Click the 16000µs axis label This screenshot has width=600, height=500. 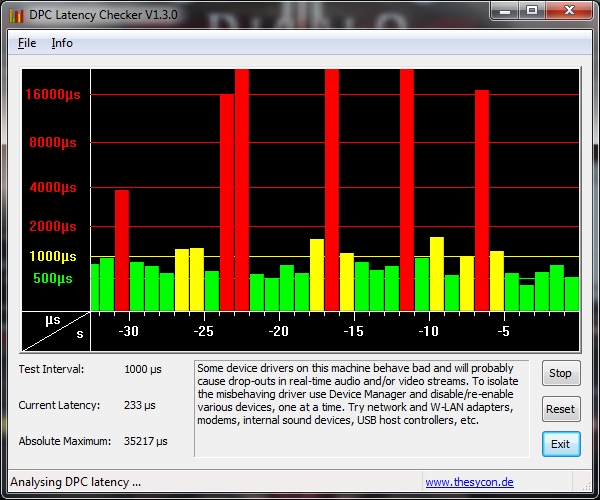[x=53, y=94]
